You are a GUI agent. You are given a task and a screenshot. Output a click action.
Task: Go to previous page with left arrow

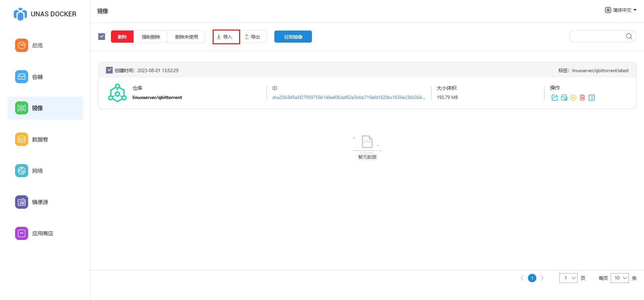pyautogui.click(x=522, y=278)
